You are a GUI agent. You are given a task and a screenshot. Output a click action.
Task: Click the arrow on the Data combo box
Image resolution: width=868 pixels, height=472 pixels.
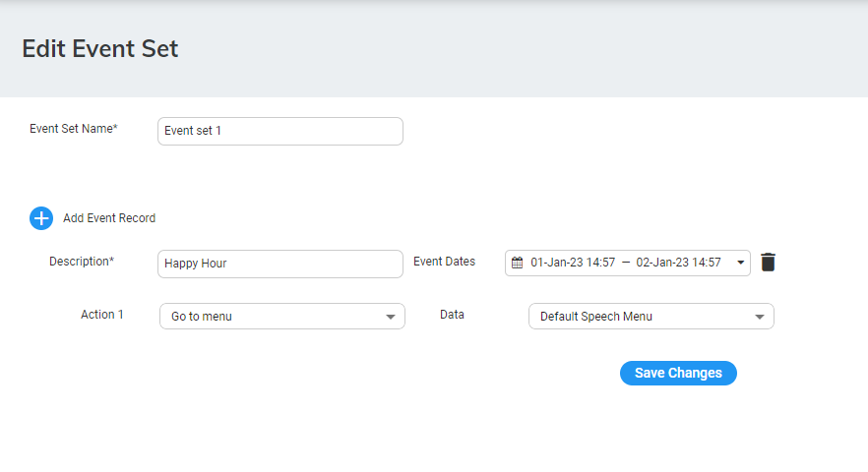point(760,317)
